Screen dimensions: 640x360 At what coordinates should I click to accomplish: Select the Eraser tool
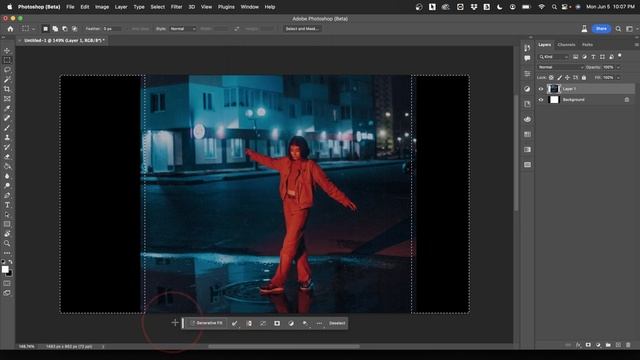coord(7,157)
